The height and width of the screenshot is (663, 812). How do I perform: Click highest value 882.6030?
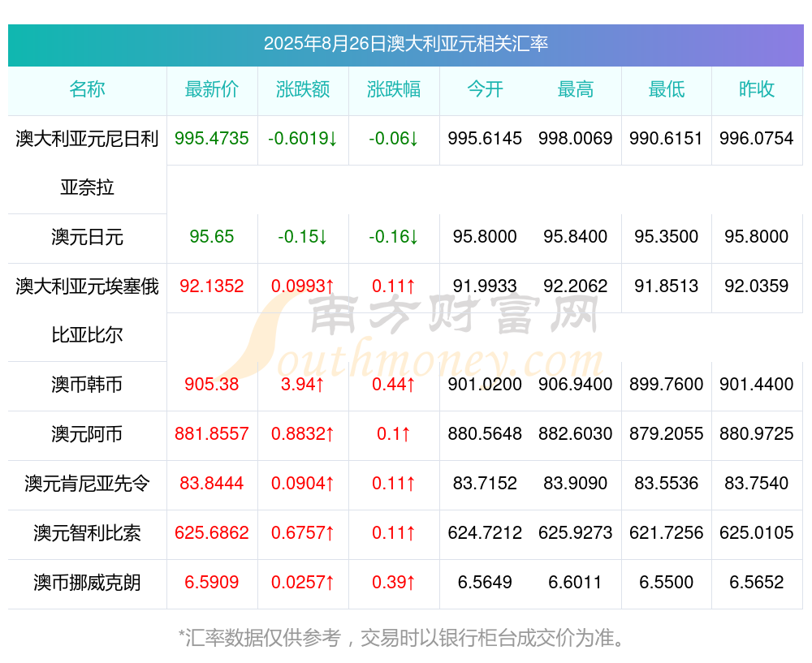click(x=576, y=433)
